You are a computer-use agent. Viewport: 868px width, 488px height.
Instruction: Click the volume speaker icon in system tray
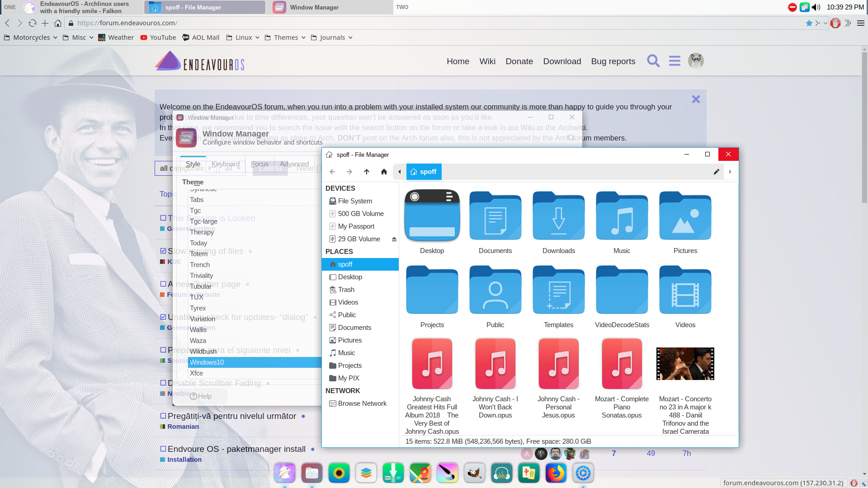[816, 7]
